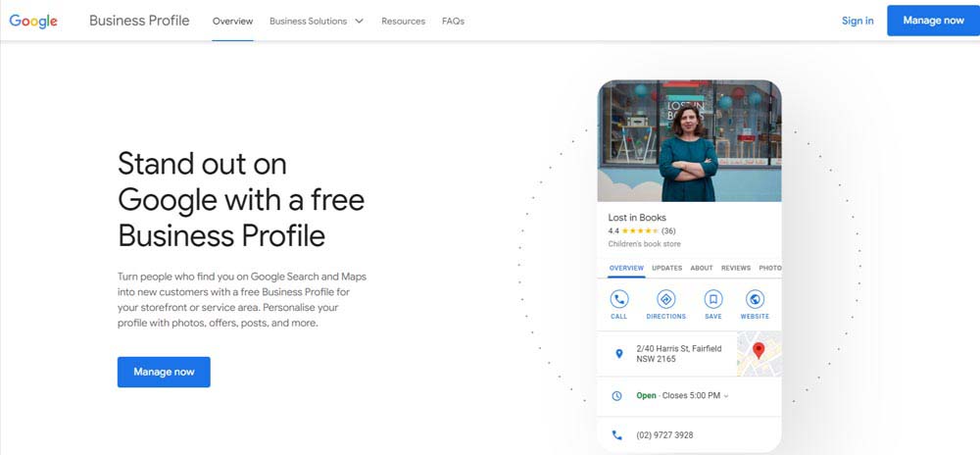The image size is (980, 455).
Task: Click the Sign in link
Action: (857, 21)
